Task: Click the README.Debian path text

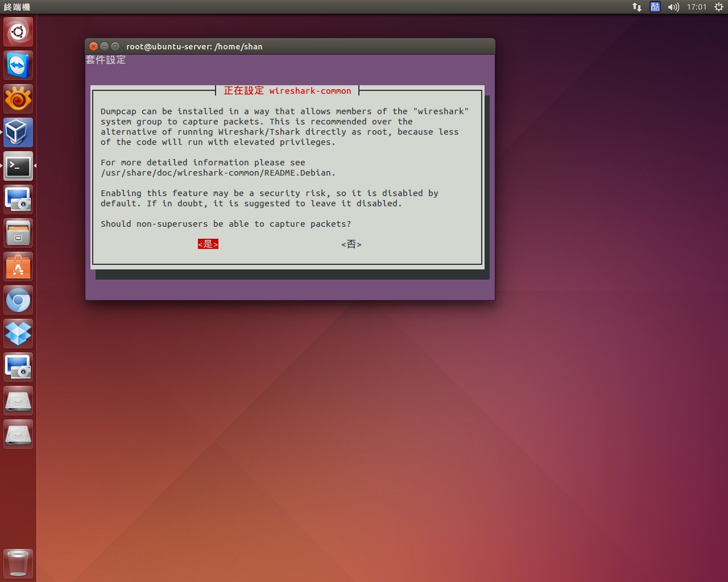Action: tap(218, 173)
